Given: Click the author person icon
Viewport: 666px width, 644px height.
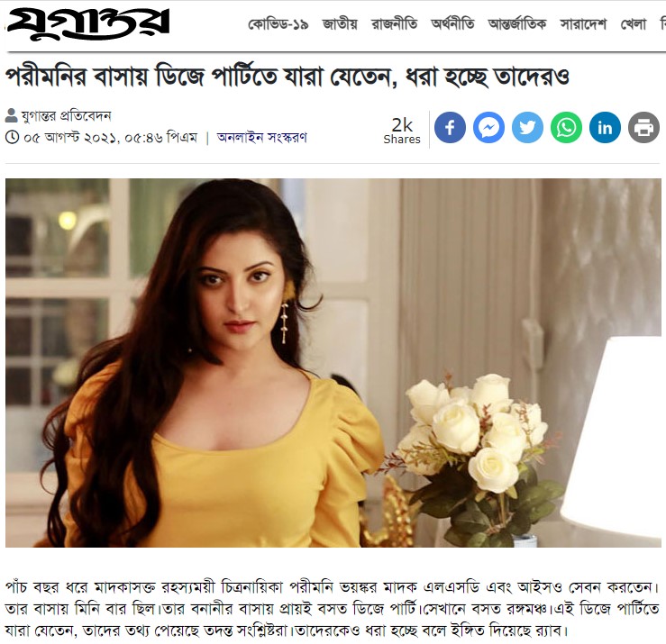Looking at the screenshot, I should [x=12, y=115].
